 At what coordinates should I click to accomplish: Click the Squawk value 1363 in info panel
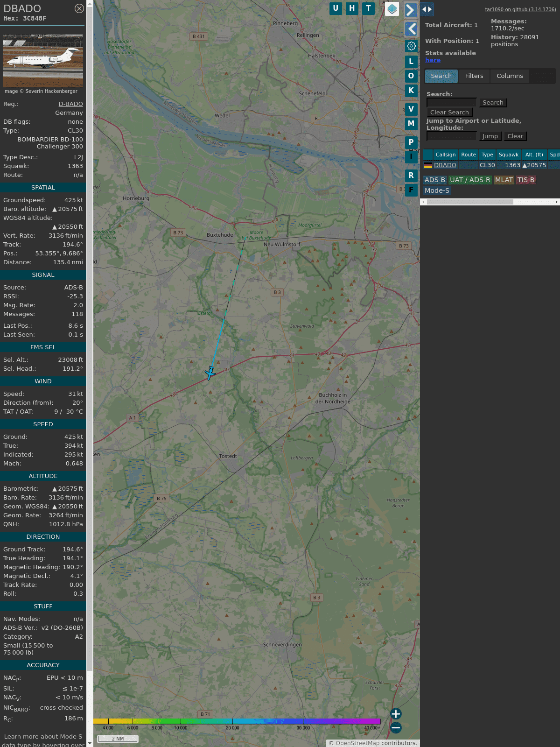75,166
